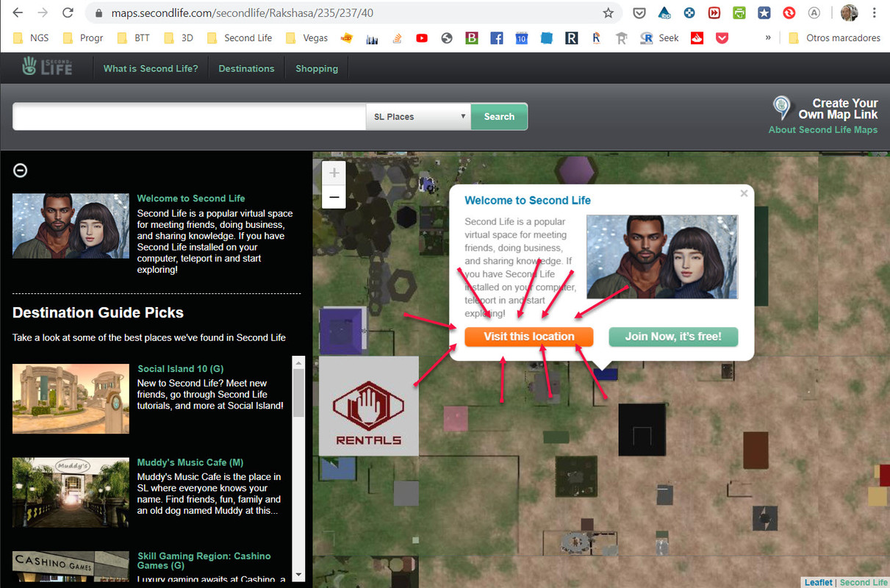The image size is (890, 588).
Task: Open Chrome's three-dot menu
Action: [x=875, y=13]
